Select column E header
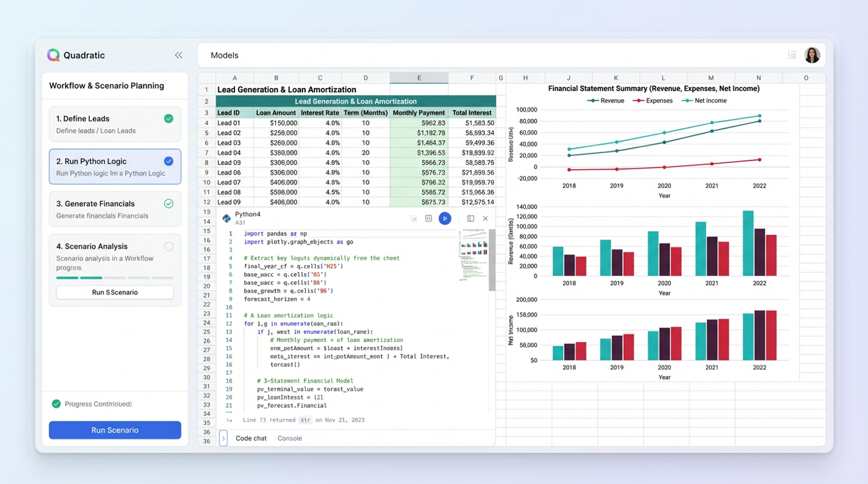 tap(419, 78)
